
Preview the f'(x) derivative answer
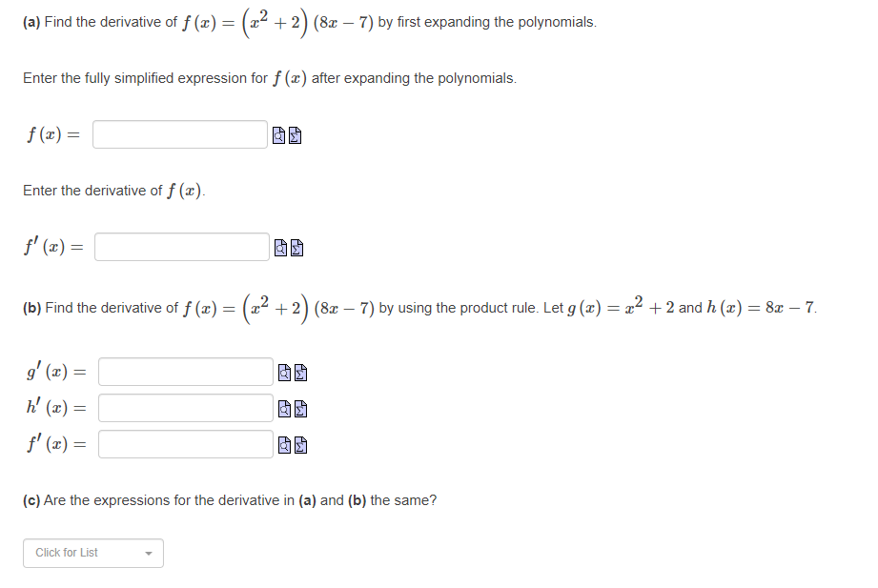pos(279,247)
